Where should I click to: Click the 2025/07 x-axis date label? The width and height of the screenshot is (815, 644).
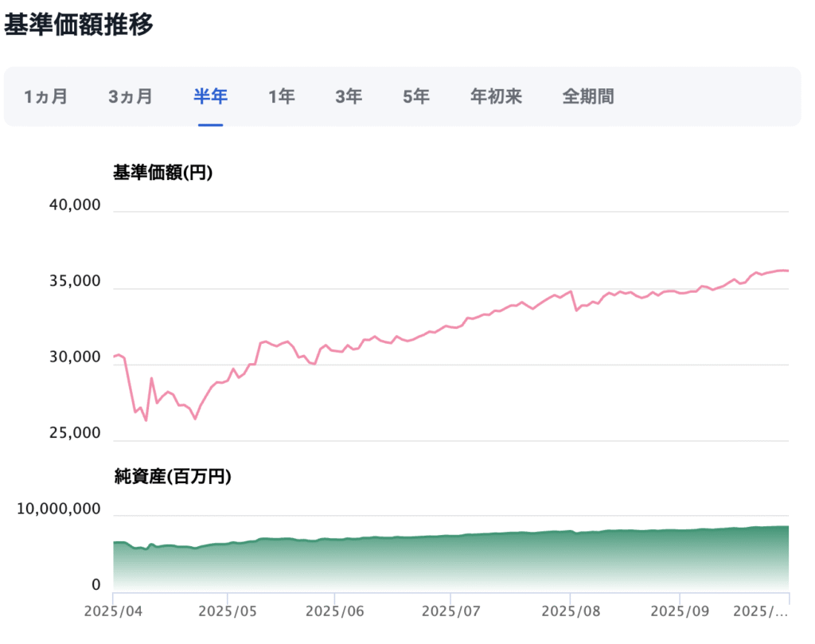450,611
